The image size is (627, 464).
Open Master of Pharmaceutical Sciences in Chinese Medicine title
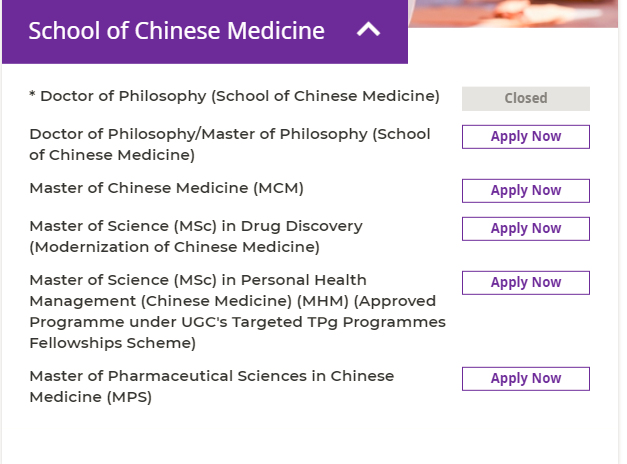pyautogui.click(x=212, y=386)
